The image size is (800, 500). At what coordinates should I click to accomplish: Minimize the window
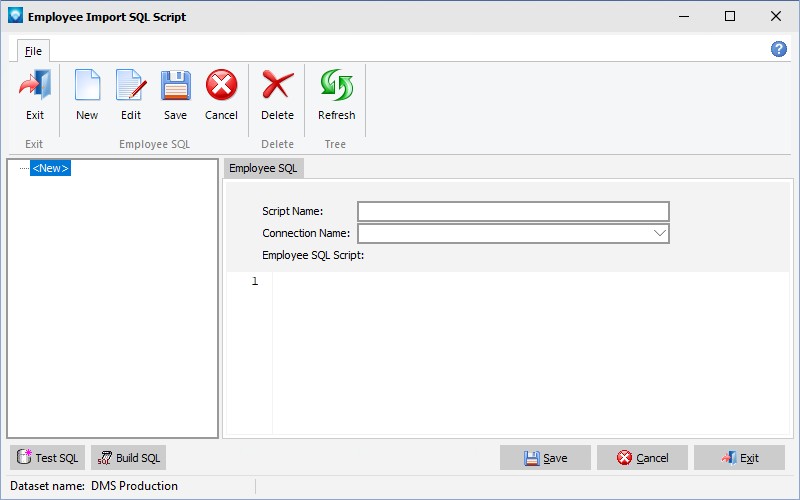pyautogui.click(x=684, y=16)
